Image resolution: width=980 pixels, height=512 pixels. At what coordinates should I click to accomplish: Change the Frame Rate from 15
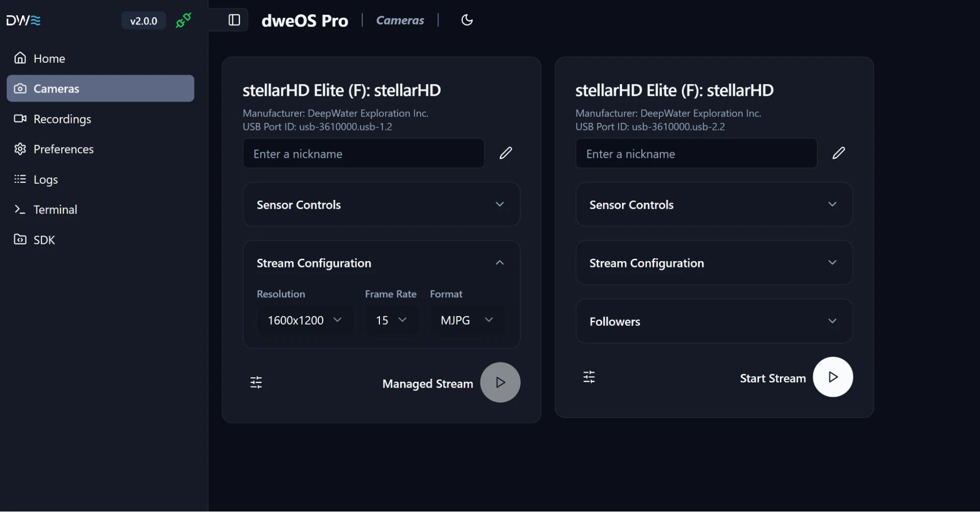click(390, 320)
